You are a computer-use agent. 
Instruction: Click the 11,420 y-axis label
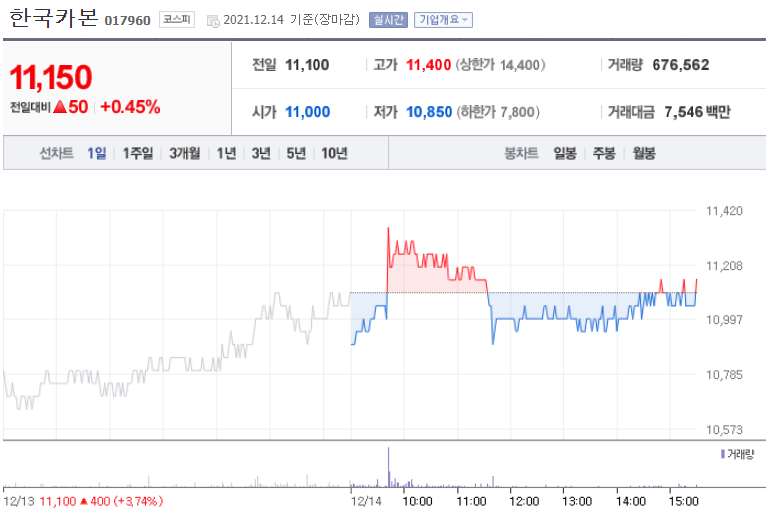[x=724, y=211]
